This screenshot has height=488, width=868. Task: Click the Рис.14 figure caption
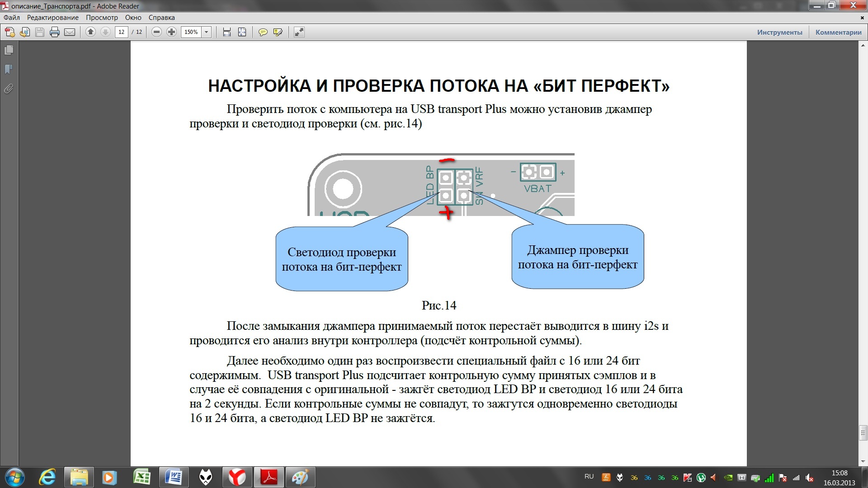click(x=439, y=305)
